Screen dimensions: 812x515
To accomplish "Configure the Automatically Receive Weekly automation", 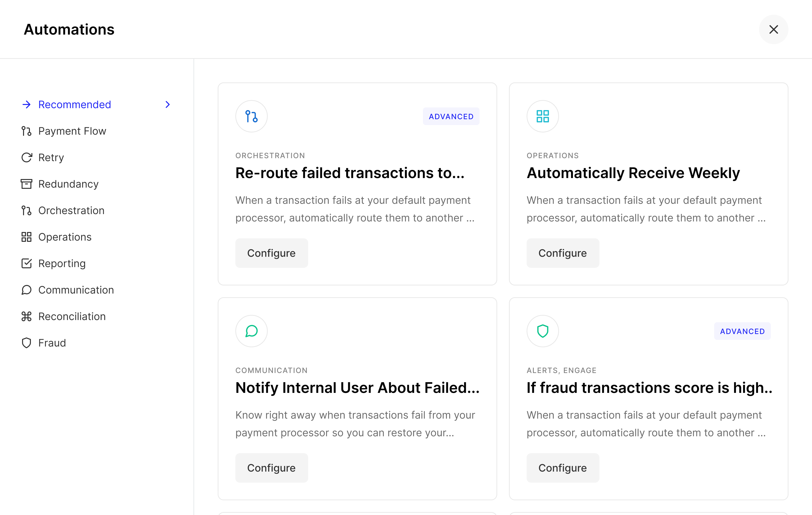I will [562, 253].
